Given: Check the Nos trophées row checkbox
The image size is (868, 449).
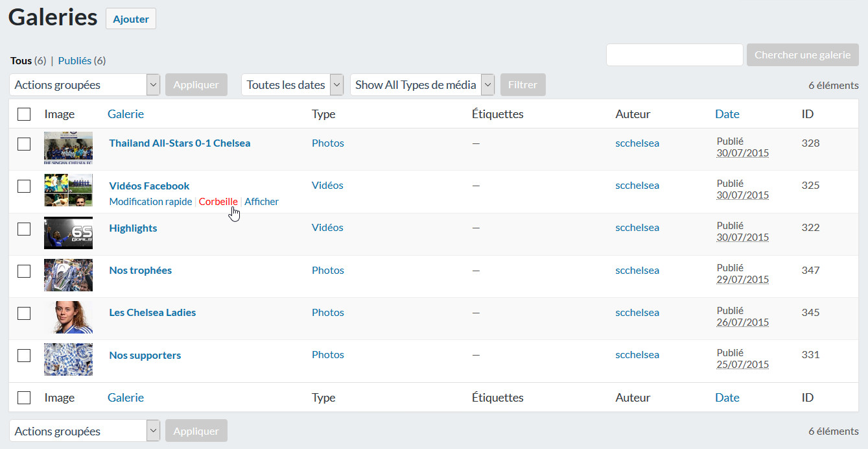Looking at the screenshot, I should 24,271.
